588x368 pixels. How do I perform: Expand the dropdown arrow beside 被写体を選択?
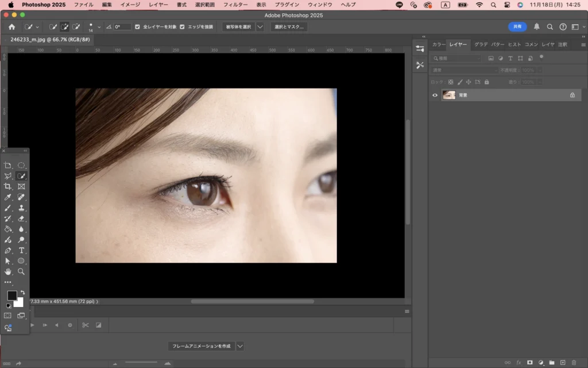click(x=260, y=27)
